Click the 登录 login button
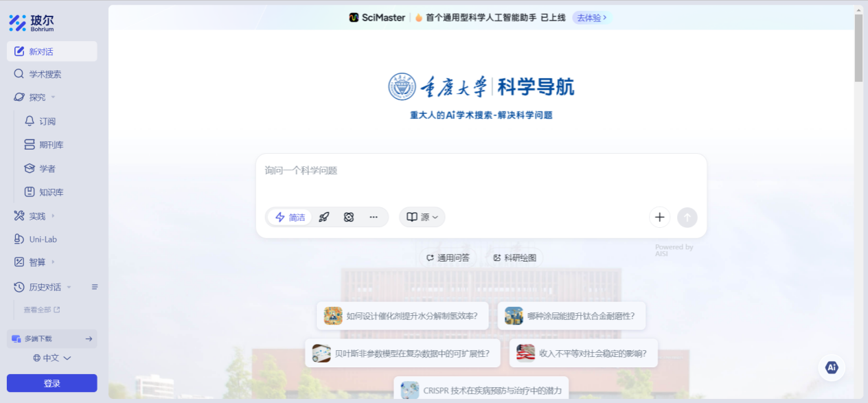Screen dimensions: 868x403 [x=52, y=383]
